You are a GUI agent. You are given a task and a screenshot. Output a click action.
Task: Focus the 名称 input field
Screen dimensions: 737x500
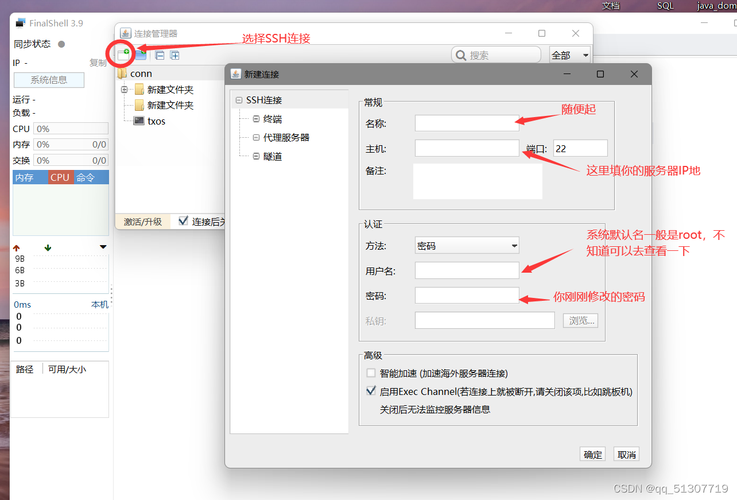tap(467, 124)
